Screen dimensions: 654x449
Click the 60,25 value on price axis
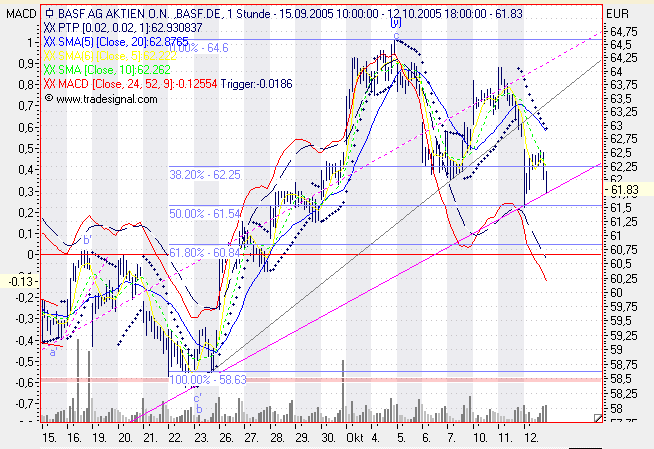(x=624, y=278)
